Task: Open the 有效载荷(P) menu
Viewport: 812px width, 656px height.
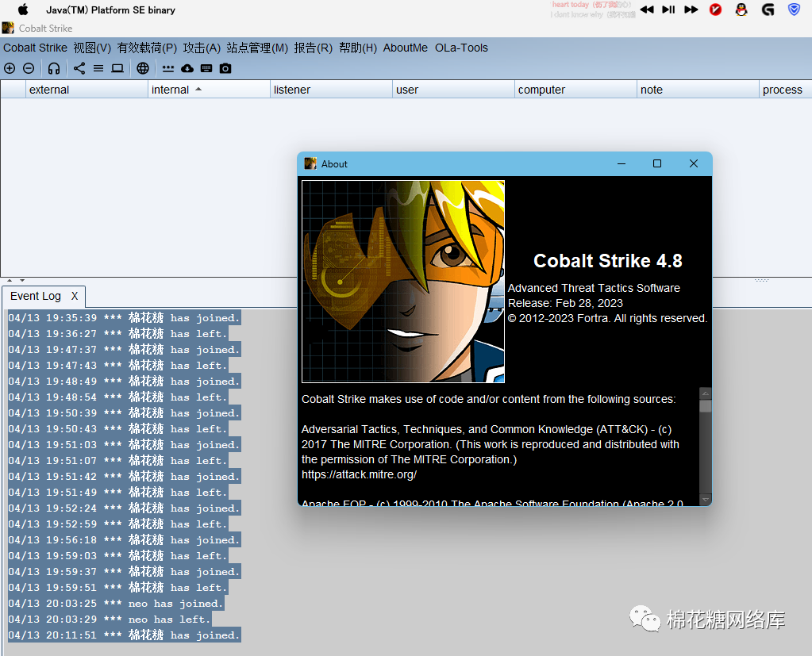Action: [x=147, y=48]
